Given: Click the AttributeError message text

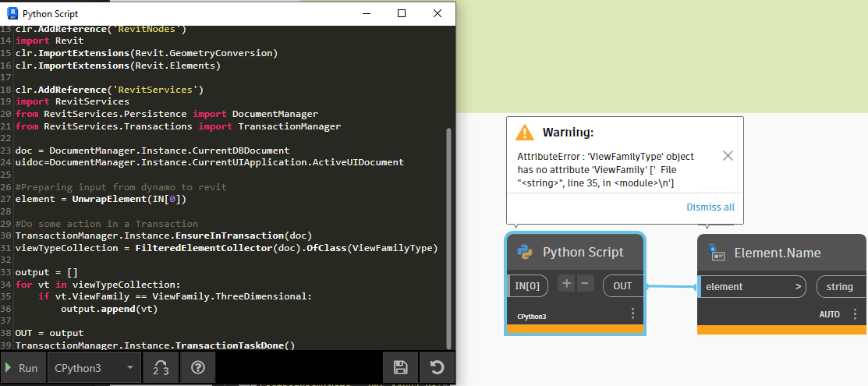Looking at the screenshot, I should 606,170.
